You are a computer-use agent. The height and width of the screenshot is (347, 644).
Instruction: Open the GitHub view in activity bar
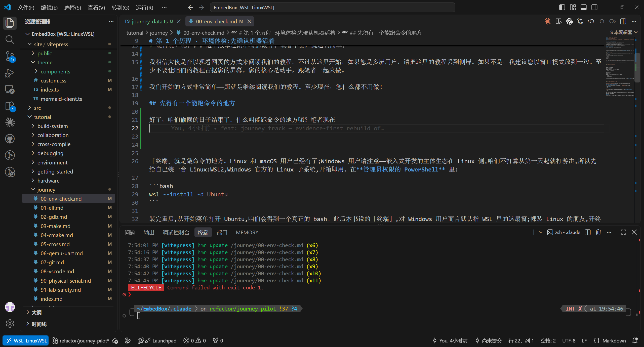pyautogui.click(x=10, y=139)
